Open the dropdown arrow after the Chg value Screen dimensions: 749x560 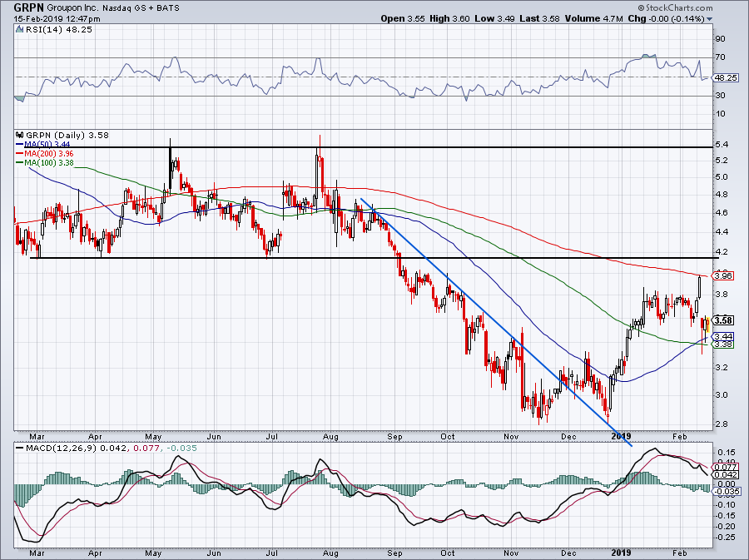tap(709, 19)
